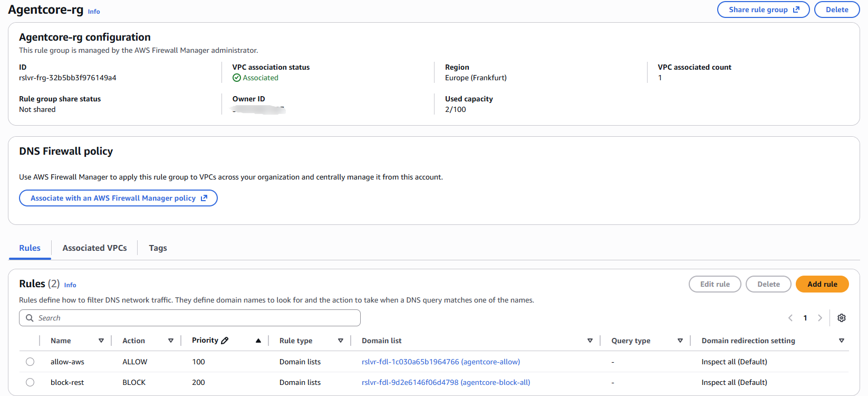Viewport: 868px width, 396px height.
Task: Click the Delete button in Rules panel
Action: click(x=768, y=284)
